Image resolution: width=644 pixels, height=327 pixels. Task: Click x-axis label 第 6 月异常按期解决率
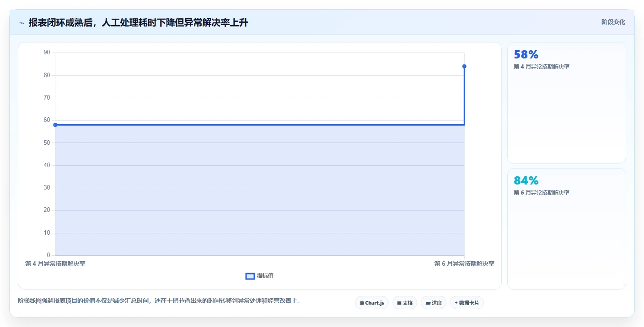click(x=464, y=264)
